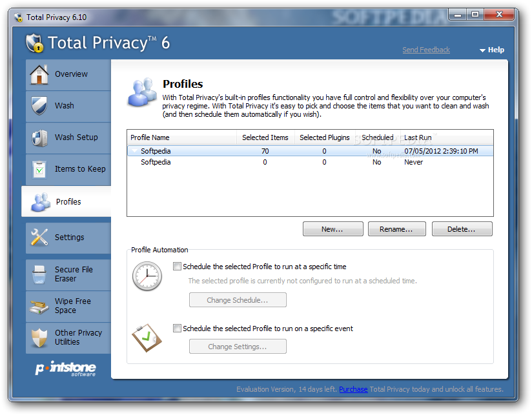Enable scheduling profile on a specific event

click(x=177, y=329)
